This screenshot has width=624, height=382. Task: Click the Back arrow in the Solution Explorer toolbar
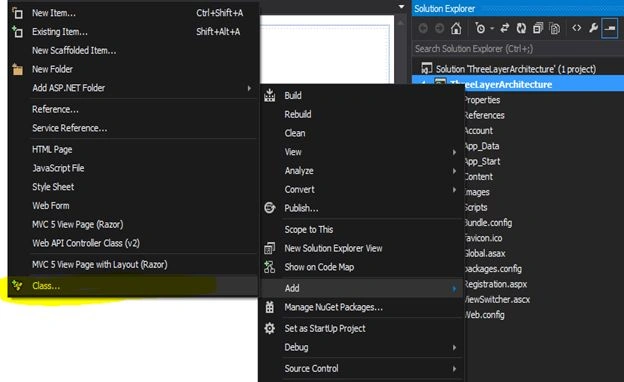pyautogui.click(x=423, y=28)
